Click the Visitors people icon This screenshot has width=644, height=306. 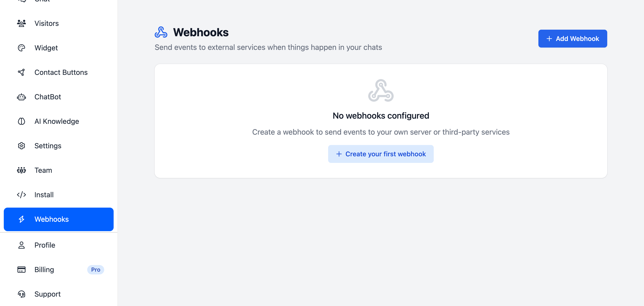pyautogui.click(x=21, y=23)
